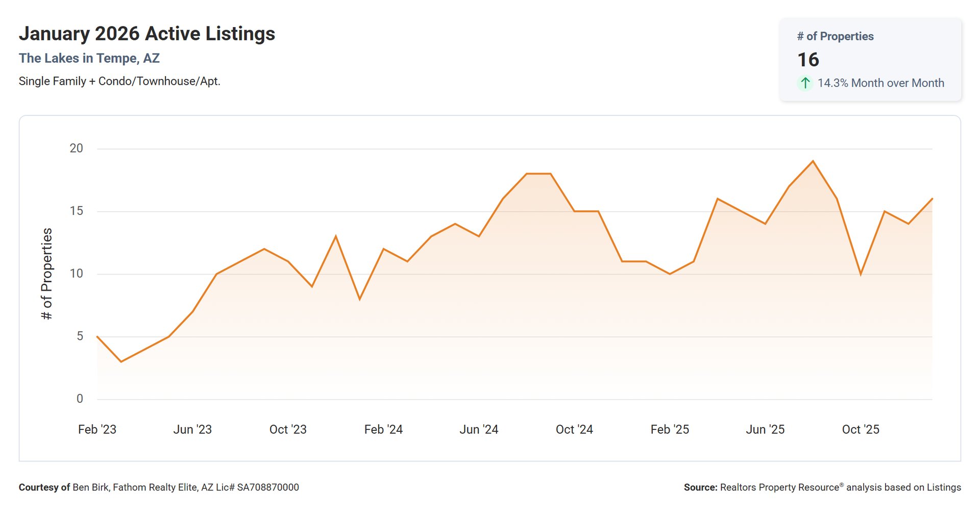Viewport: 980px width, 514px height.
Task: Click the Feb '23 x-axis label
Action: click(x=97, y=429)
